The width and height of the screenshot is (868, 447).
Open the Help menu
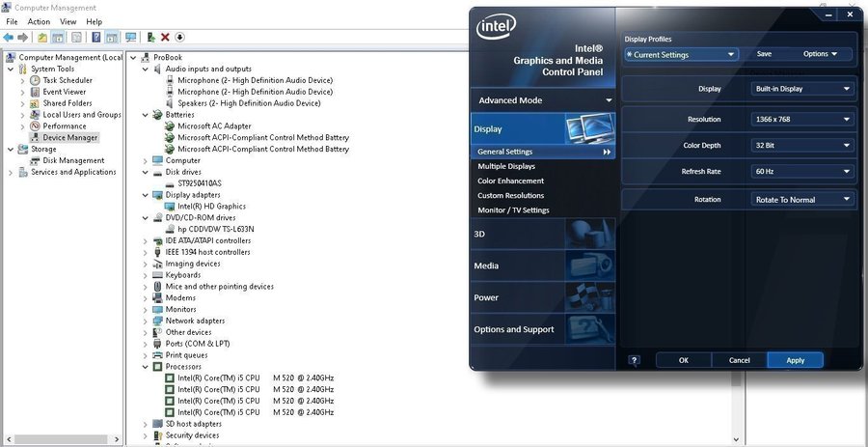(95, 21)
